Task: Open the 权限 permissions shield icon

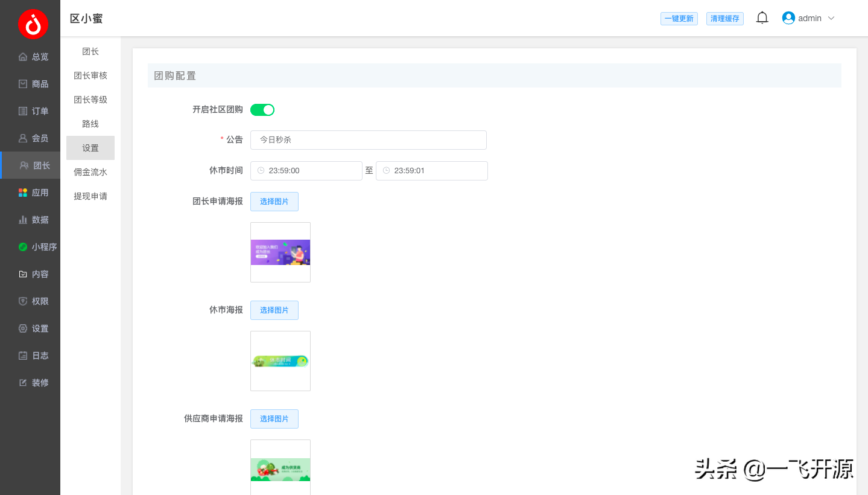Action: pos(23,301)
